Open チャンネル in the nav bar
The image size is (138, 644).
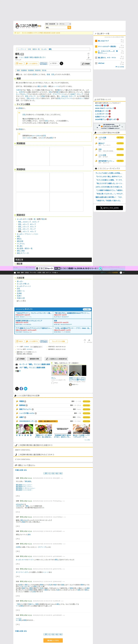click(x=33, y=273)
